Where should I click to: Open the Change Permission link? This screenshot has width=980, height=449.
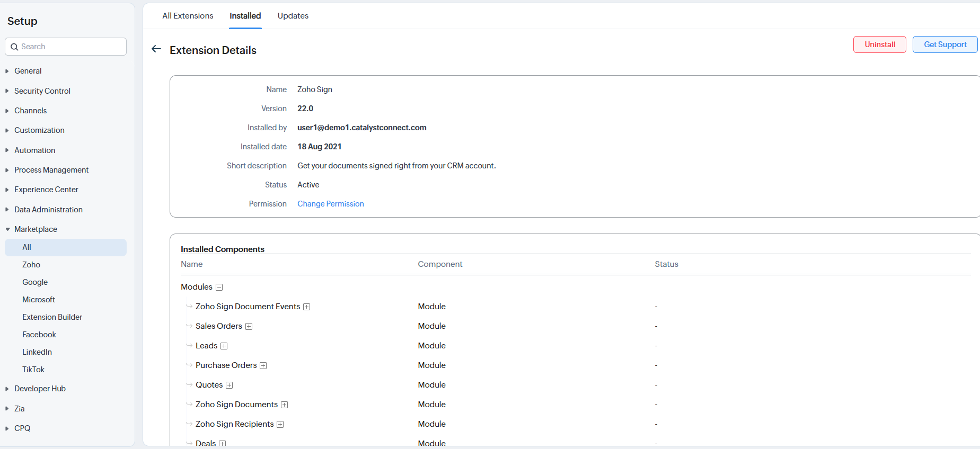330,204
